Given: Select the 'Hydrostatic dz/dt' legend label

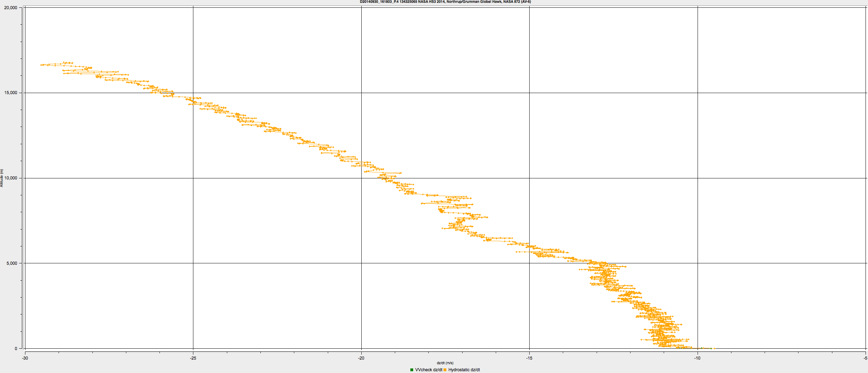Looking at the screenshot, I should (464, 370).
